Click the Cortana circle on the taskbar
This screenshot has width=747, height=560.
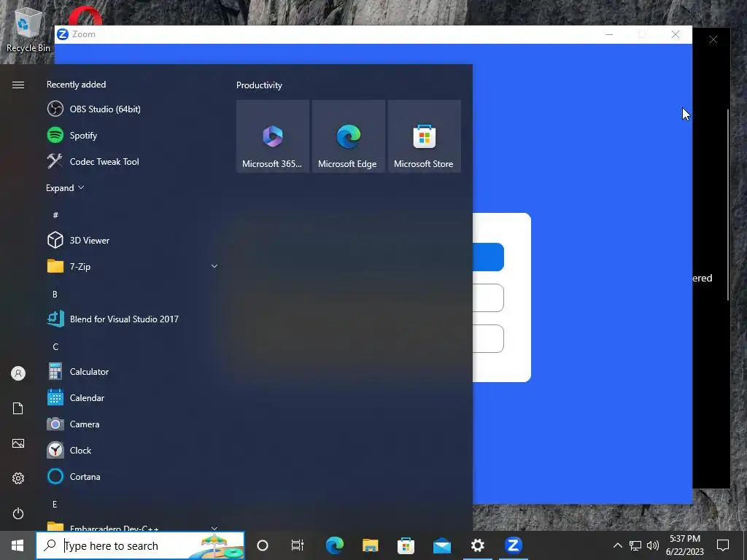(x=263, y=545)
